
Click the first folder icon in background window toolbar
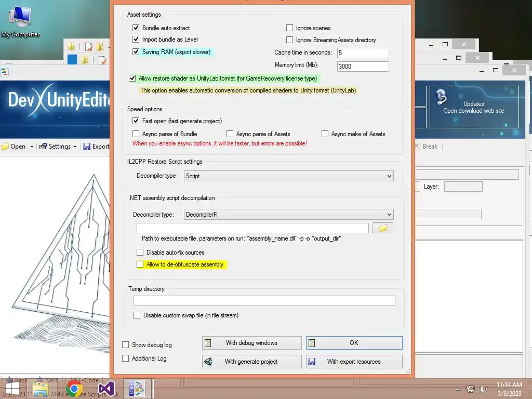pos(71,46)
